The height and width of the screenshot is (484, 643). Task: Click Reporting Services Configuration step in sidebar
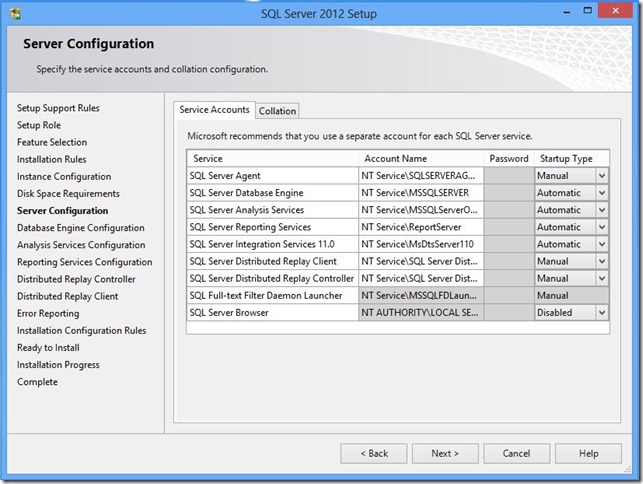coord(84,262)
